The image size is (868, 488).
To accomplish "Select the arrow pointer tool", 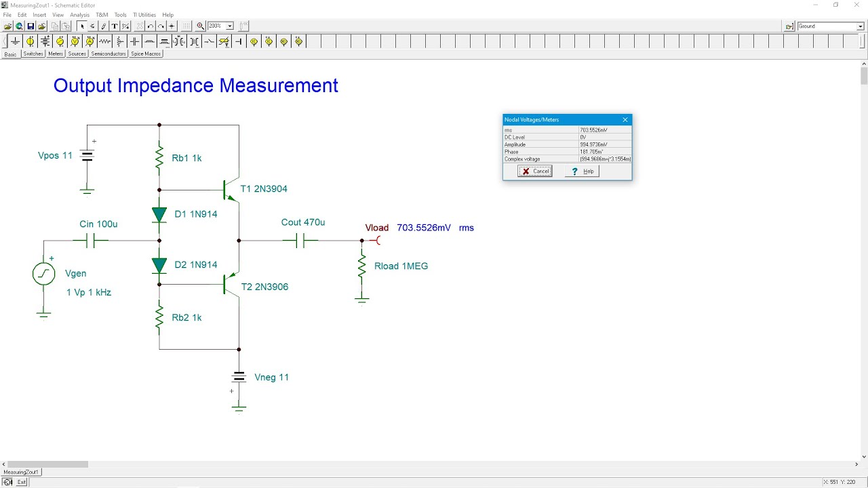I will pyautogui.click(x=81, y=26).
